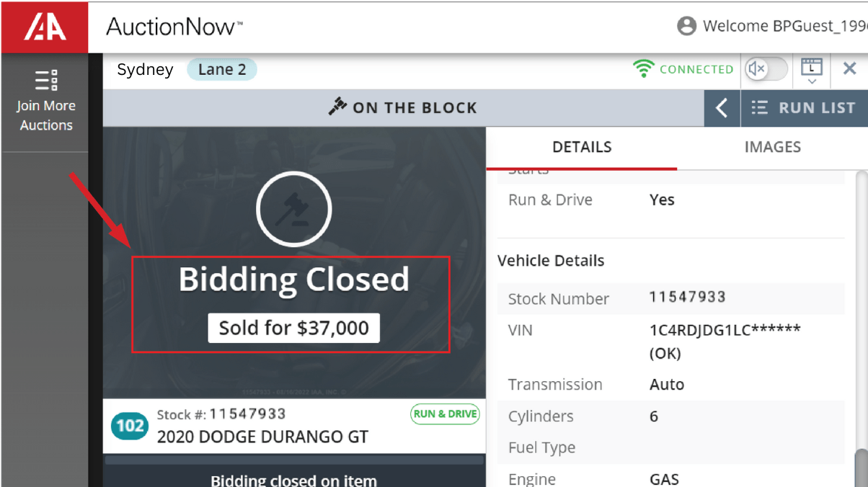Viewport: 868px width, 487px height.
Task: Click the user profile avatar icon
Action: coord(686,27)
